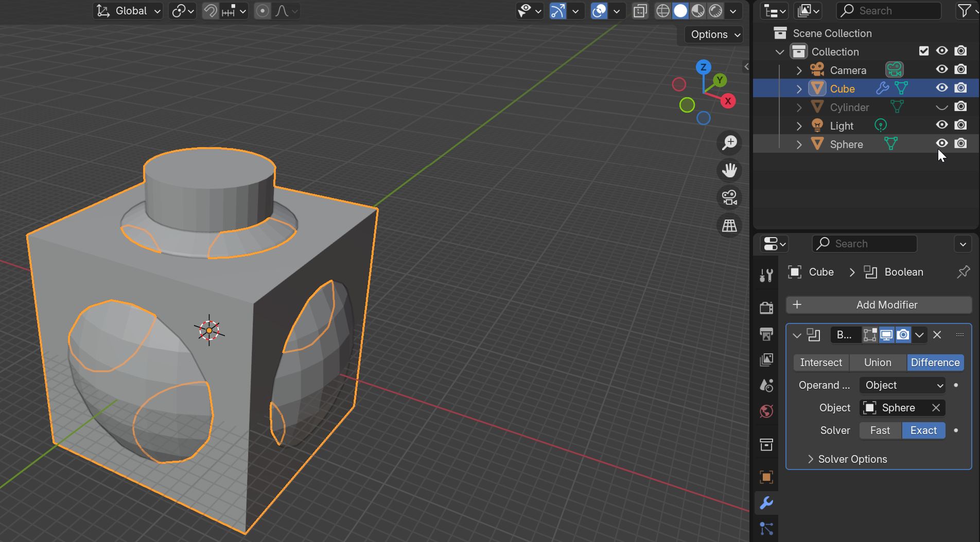Expand the Solver Options section
Screen dimensions: 980x542
click(x=852, y=459)
